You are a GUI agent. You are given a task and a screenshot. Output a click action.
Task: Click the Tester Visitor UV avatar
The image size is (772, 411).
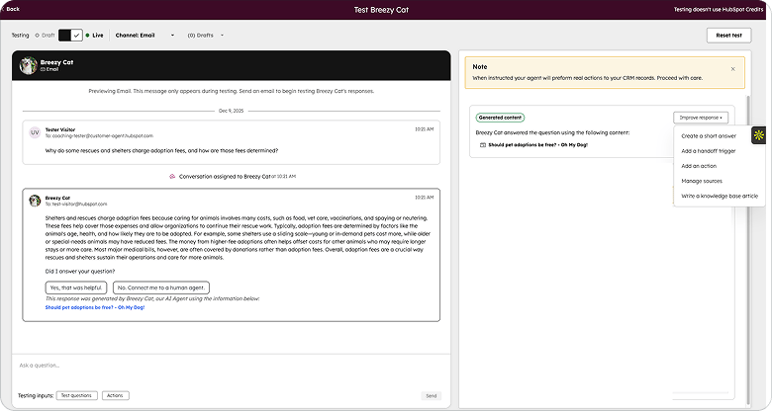(x=34, y=132)
